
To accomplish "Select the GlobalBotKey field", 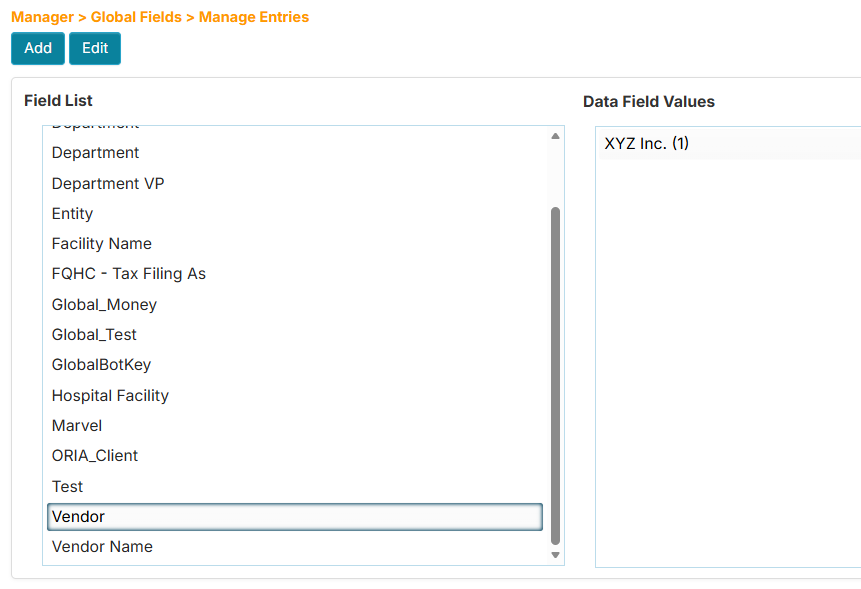I will click(x=101, y=364).
